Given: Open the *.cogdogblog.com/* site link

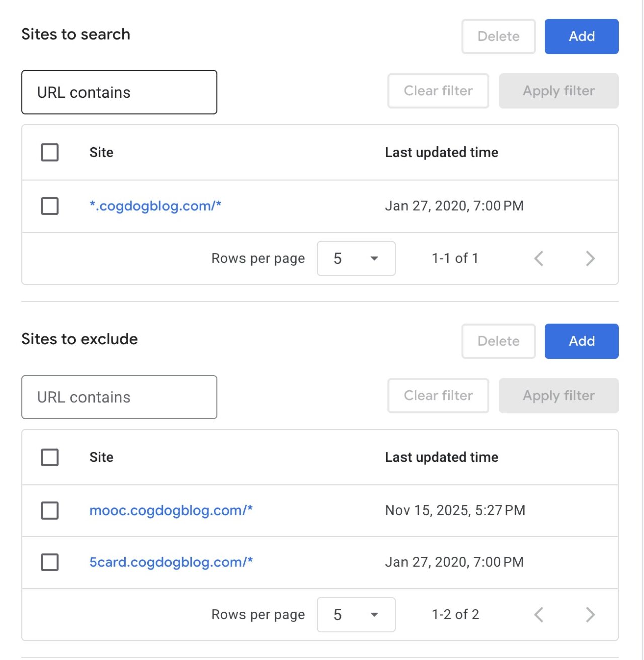Looking at the screenshot, I should click(x=155, y=206).
